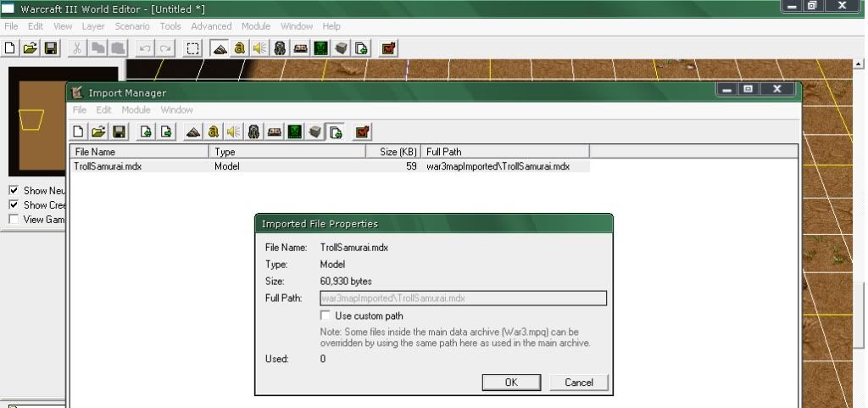The image size is (868, 408).
Task: Click the "59" size cell in list
Action: click(411, 166)
